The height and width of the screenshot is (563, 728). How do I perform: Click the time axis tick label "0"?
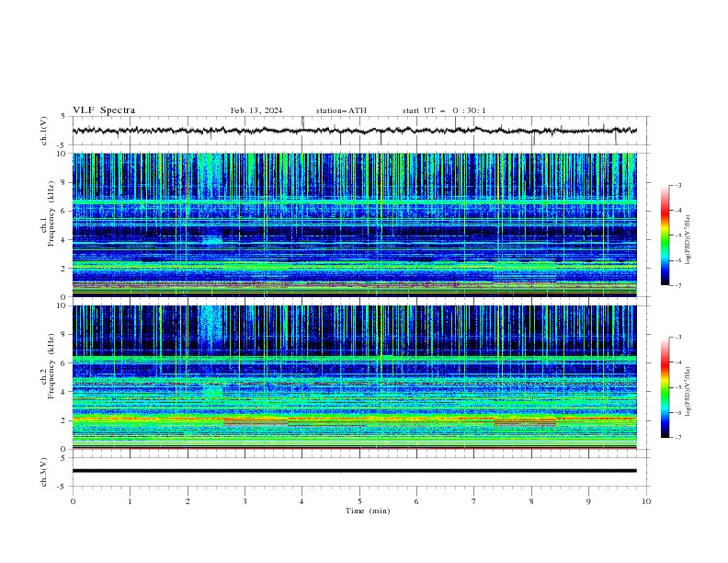[73, 501]
